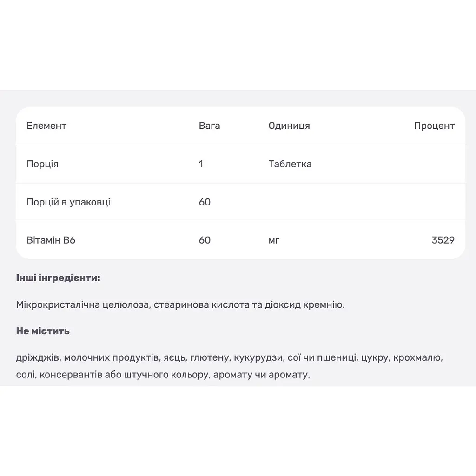
Task: Click the serving value 1
Action: click(201, 164)
